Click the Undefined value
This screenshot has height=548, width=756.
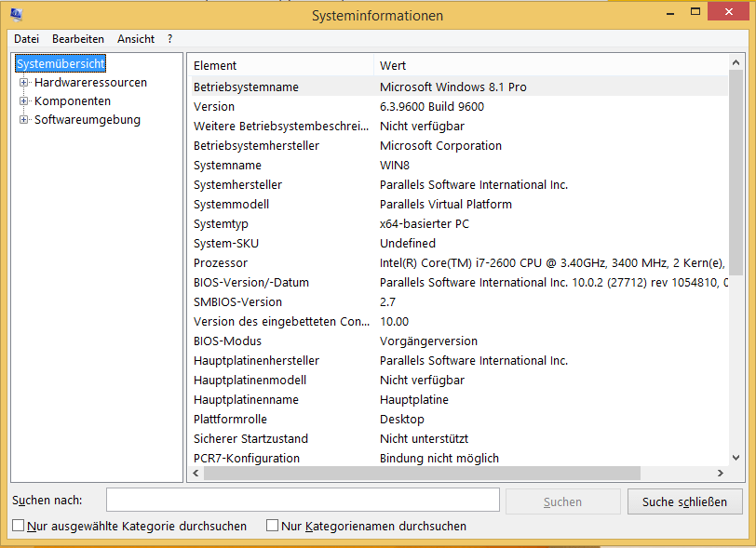(408, 244)
